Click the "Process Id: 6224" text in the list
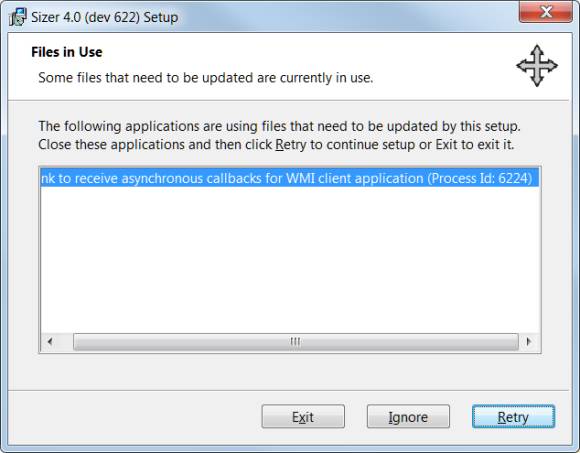 (x=479, y=178)
